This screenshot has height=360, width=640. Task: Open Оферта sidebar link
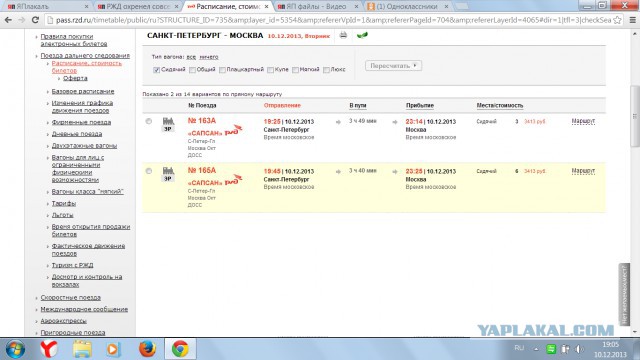pos(75,78)
